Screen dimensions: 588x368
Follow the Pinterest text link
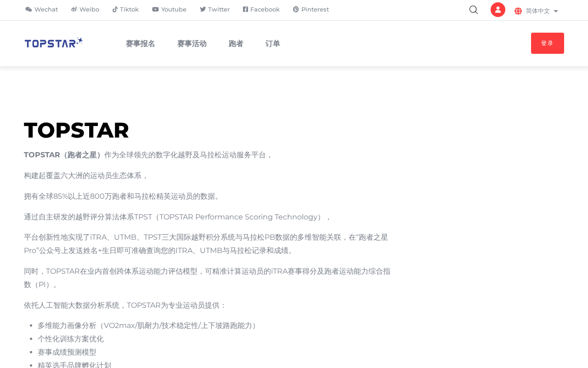click(x=315, y=10)
